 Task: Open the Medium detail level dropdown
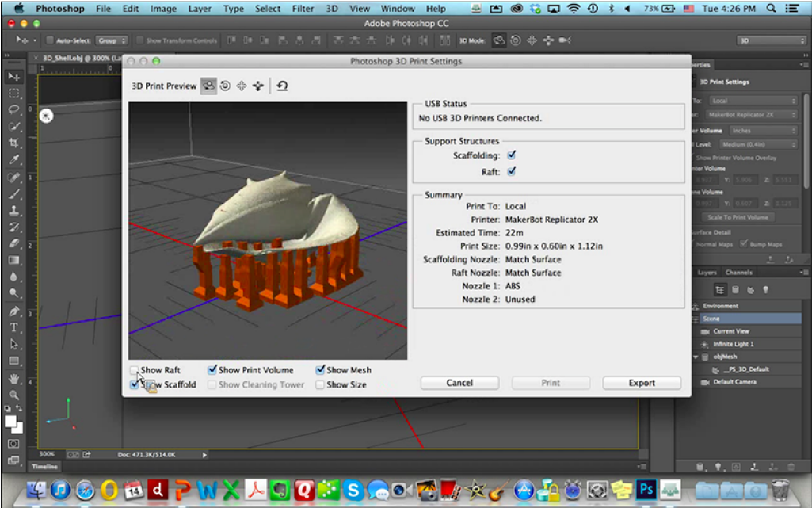(x=759, y=144)
